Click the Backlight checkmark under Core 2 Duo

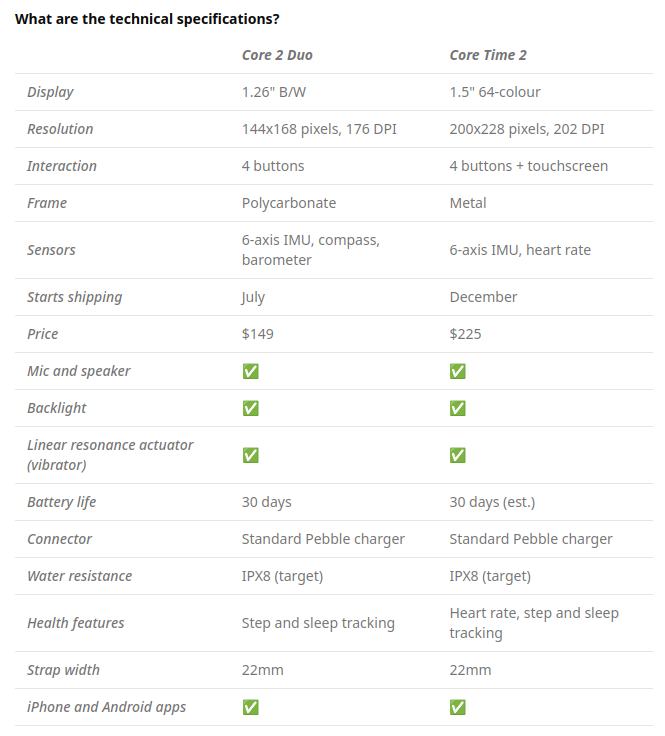click(251, 408)
